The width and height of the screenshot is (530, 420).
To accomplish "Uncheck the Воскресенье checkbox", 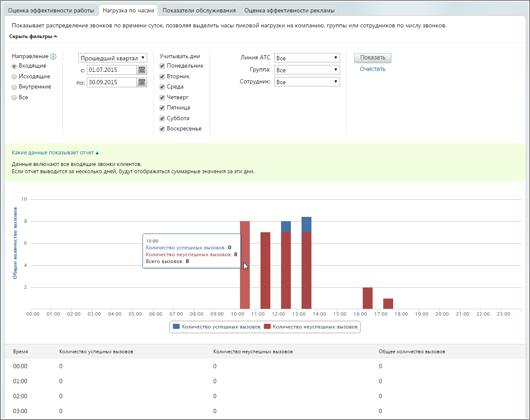I will point(162,129).
